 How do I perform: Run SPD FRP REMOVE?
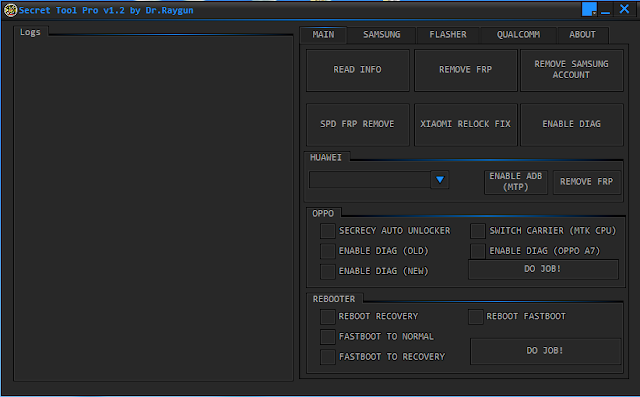coord(358,124)
